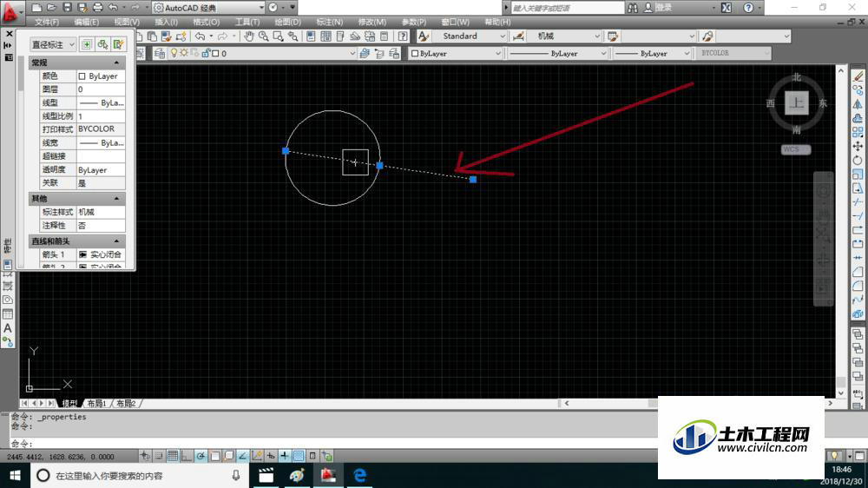Collapse the 直线和箭头 section in properties palette
868x488 pixels.
tap(116, 241)
